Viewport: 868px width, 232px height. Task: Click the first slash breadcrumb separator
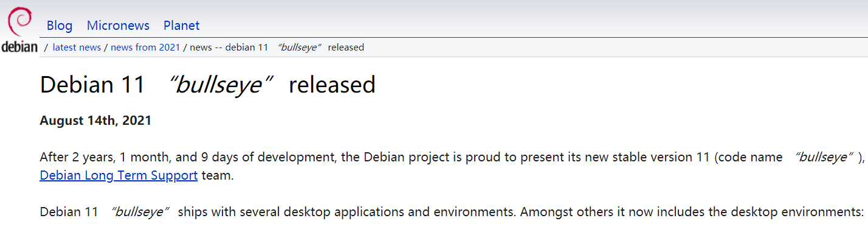[x=46, y=47]
